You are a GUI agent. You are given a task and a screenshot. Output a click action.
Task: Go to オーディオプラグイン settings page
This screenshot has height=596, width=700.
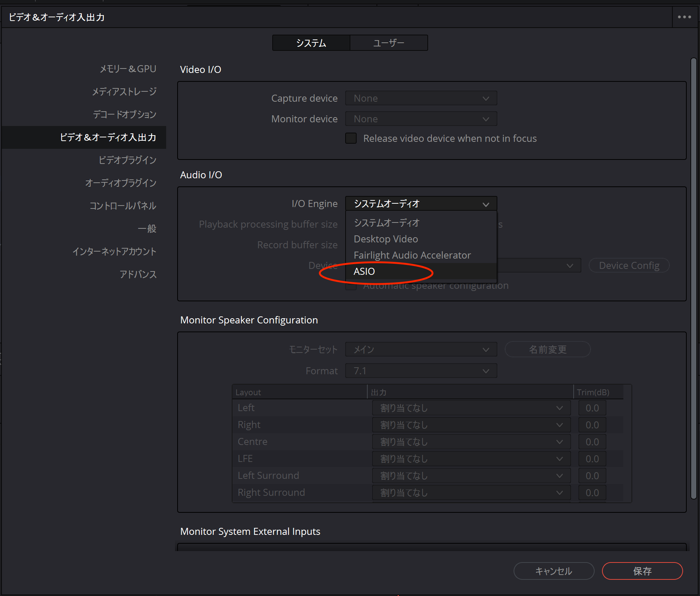[x=120, y=183]
